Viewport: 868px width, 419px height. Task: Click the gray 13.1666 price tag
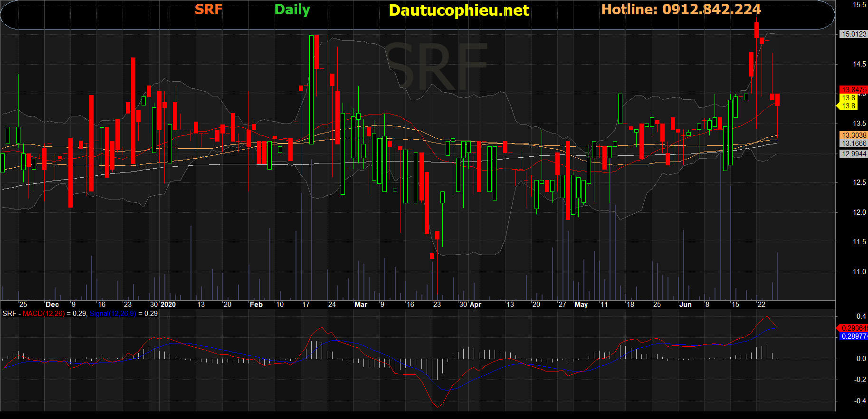[x=853, y=143]
